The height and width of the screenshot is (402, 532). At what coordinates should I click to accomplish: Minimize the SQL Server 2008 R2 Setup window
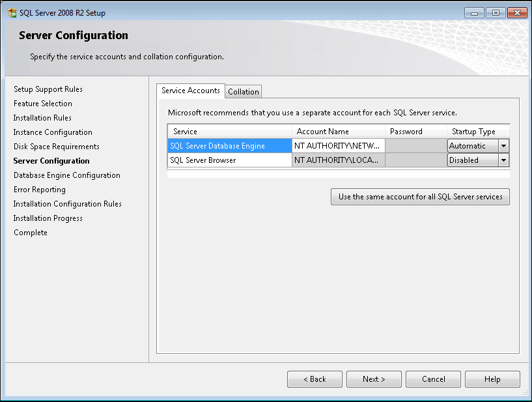coord(474,13)
